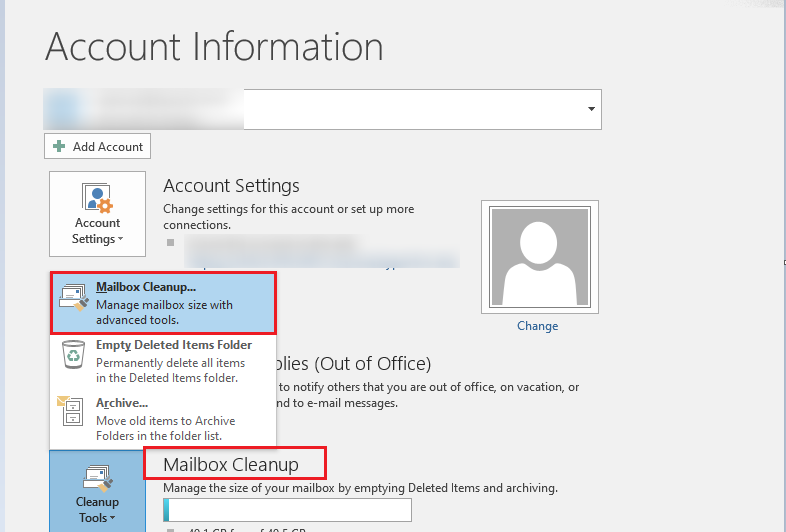786x532 pixels.
Task: Click the mailbox storage usage bar
Action: pyautogui.click(x=287, y=511)
